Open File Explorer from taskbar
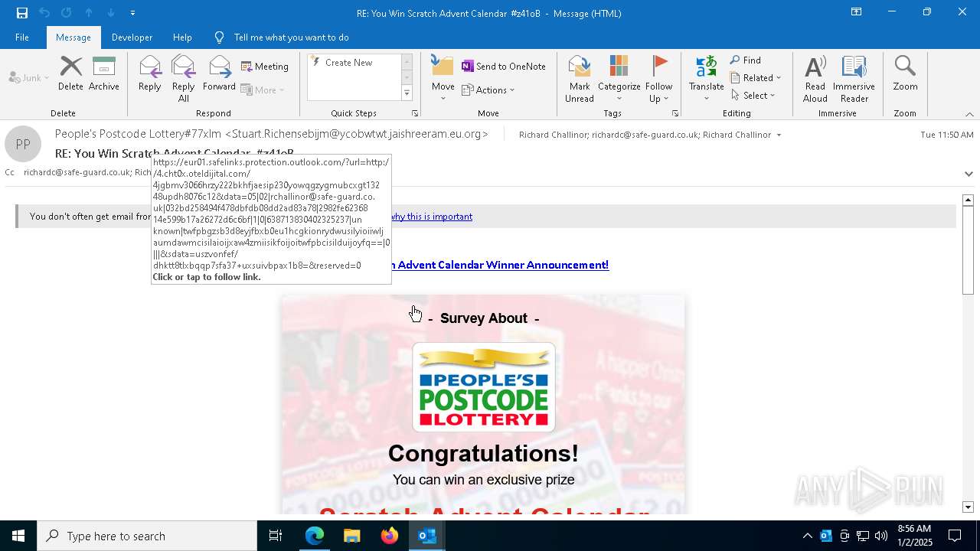Image resolution: width=980 pixels, height=551 pixels. 352,536
